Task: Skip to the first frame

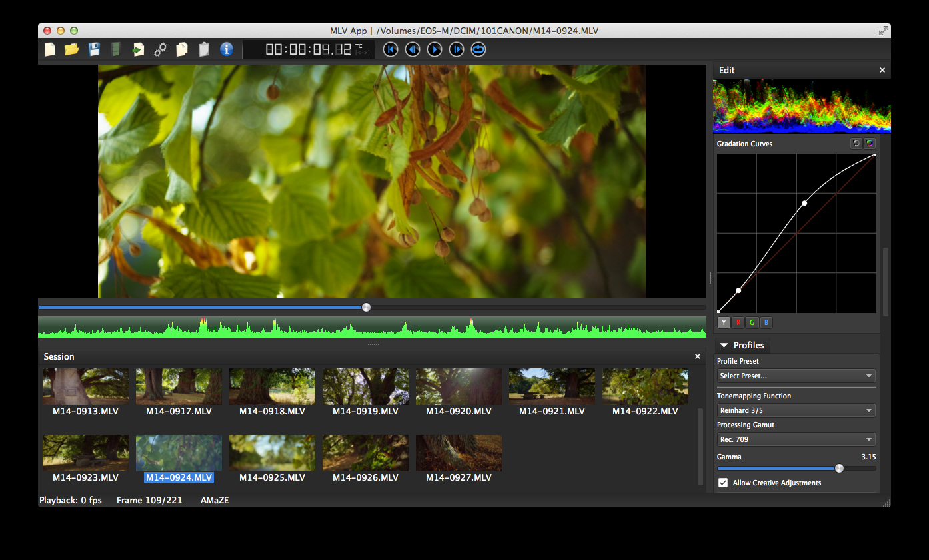Action: click(x=391, y=49)
